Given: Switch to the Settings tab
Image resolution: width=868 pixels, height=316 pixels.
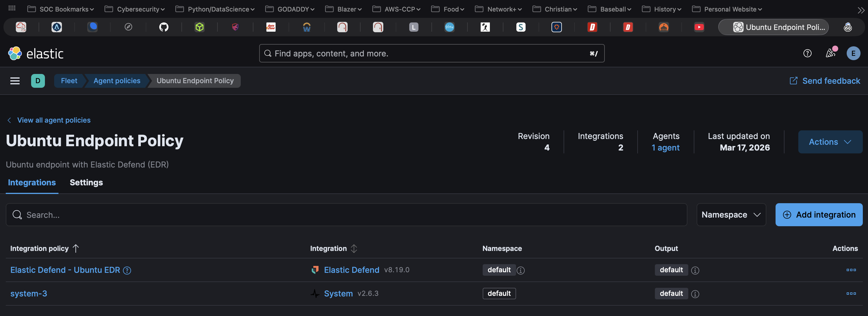Looking at the screenshot, I should coord(86,182).
